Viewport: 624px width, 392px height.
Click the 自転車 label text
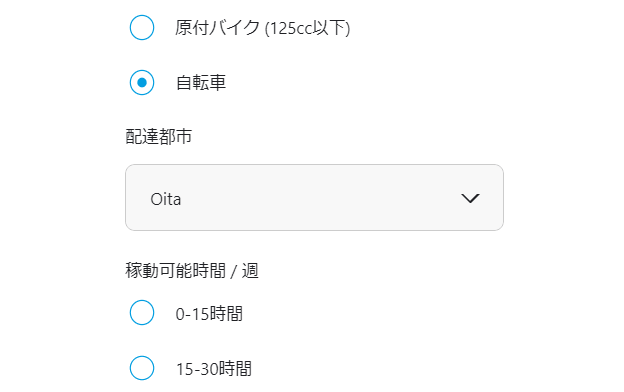tap(201, 83)
